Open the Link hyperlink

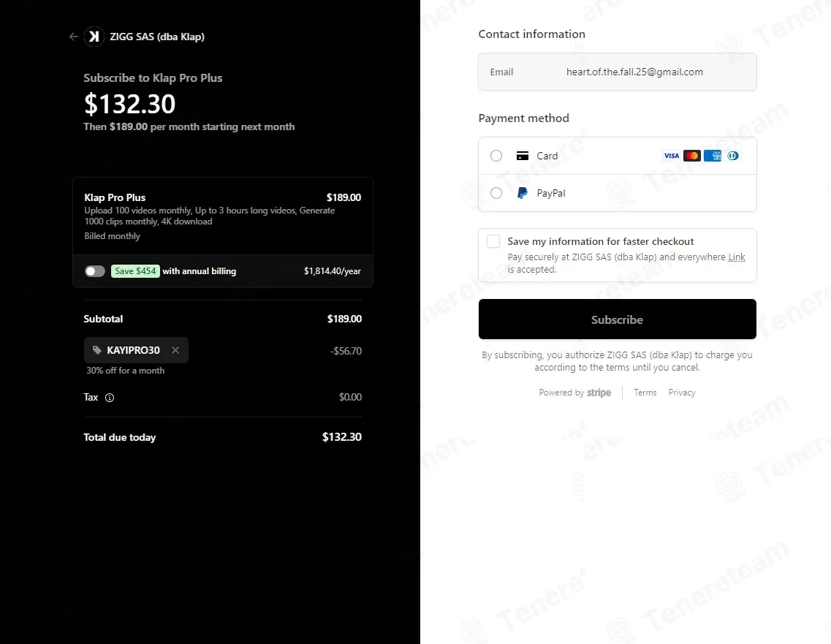737,257
